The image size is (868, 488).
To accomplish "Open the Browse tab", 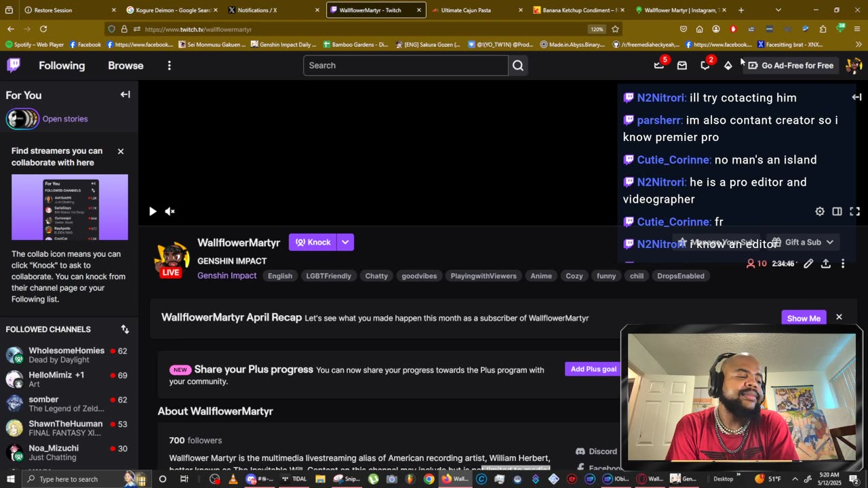I will (125, 66).
